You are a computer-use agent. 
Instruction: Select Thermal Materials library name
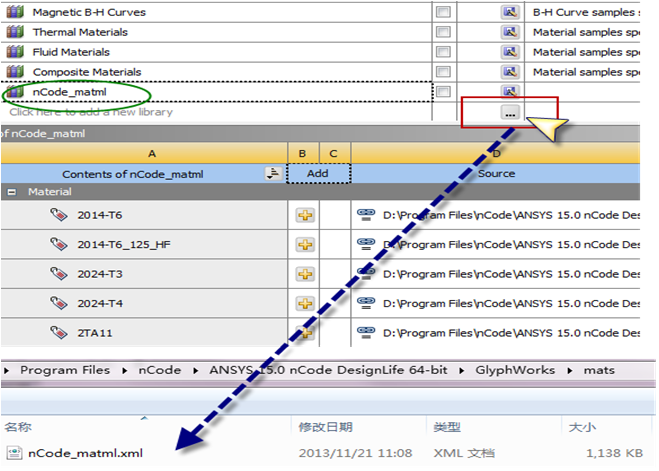click(80, 32)
